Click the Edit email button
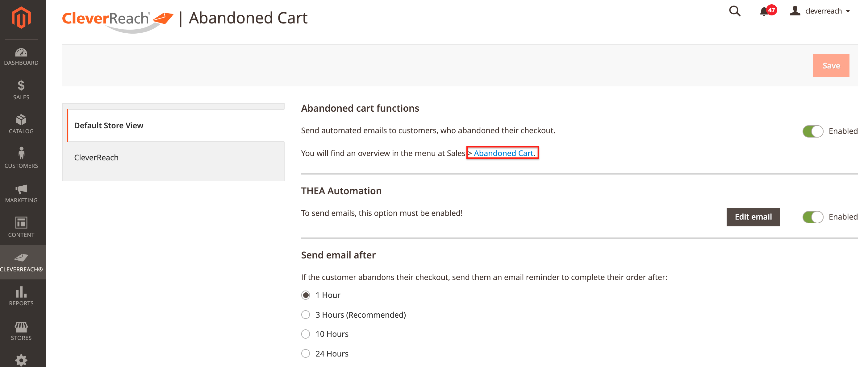Viewport: 868px width, 367px height. point(753,217)
